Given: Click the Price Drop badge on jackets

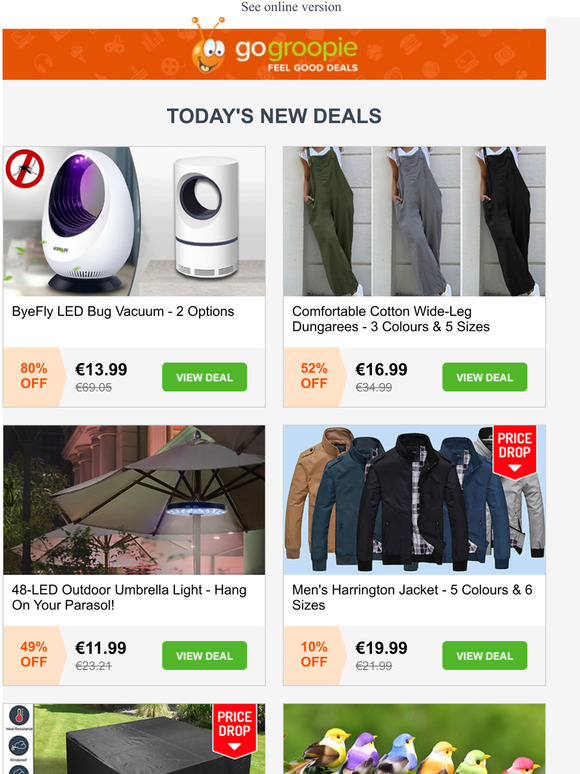Looking at the screenshot, I should (514, 452).
